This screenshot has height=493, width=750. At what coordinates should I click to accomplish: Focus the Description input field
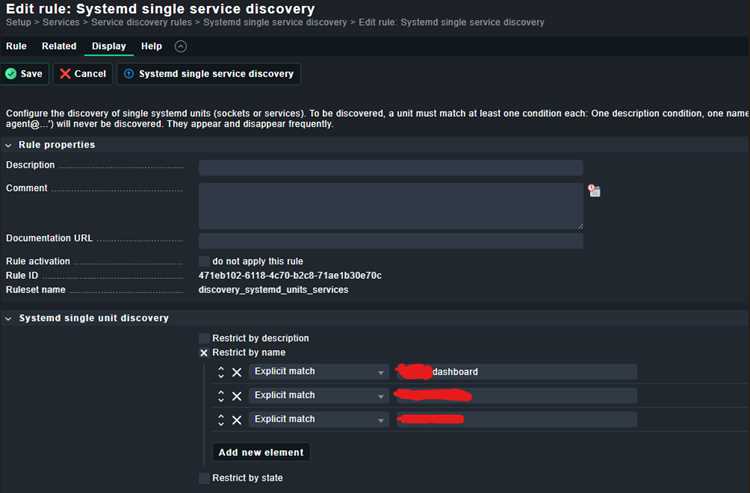390,168
